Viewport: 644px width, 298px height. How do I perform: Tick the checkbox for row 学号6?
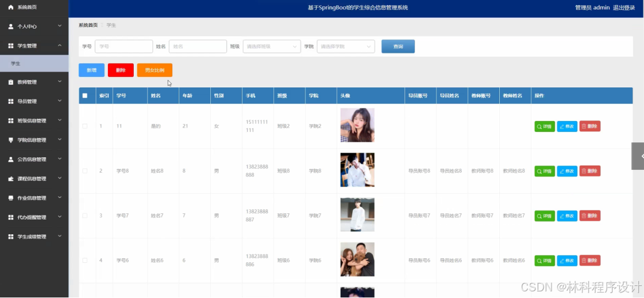[85, 260]
